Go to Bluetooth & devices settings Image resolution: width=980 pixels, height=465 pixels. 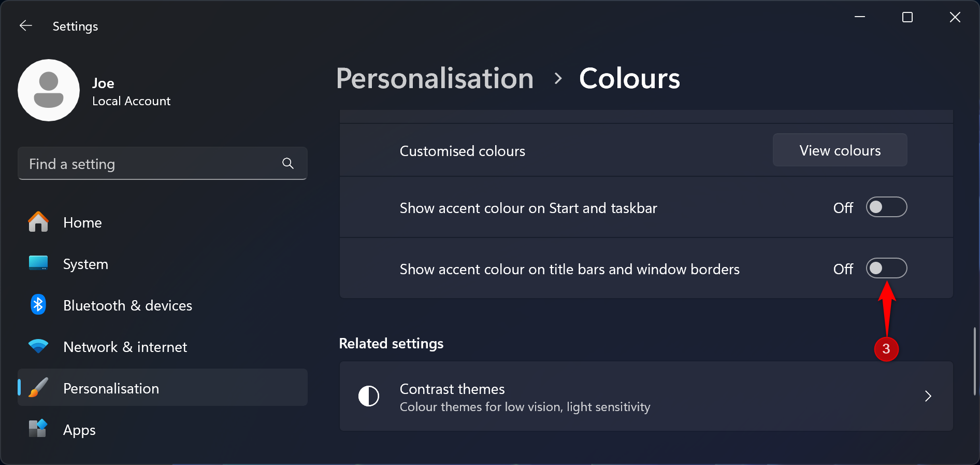(x=127, y=305)
